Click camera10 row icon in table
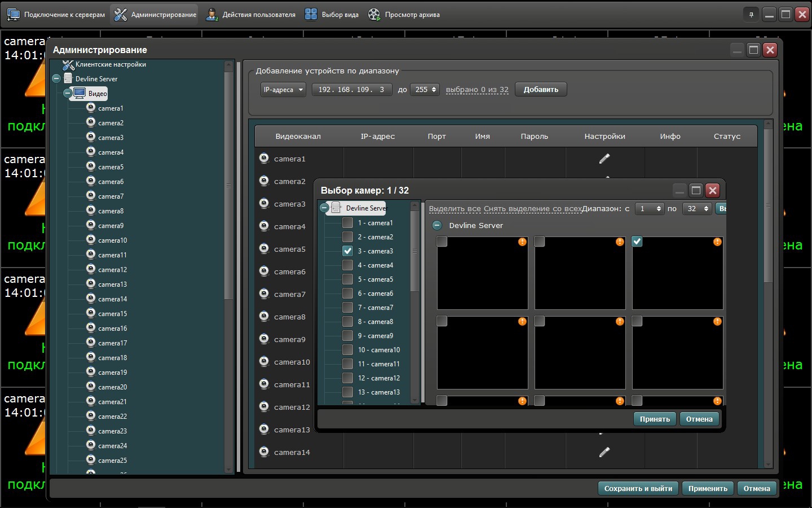Viewport: 812px width, 508px height. point(264,361)
